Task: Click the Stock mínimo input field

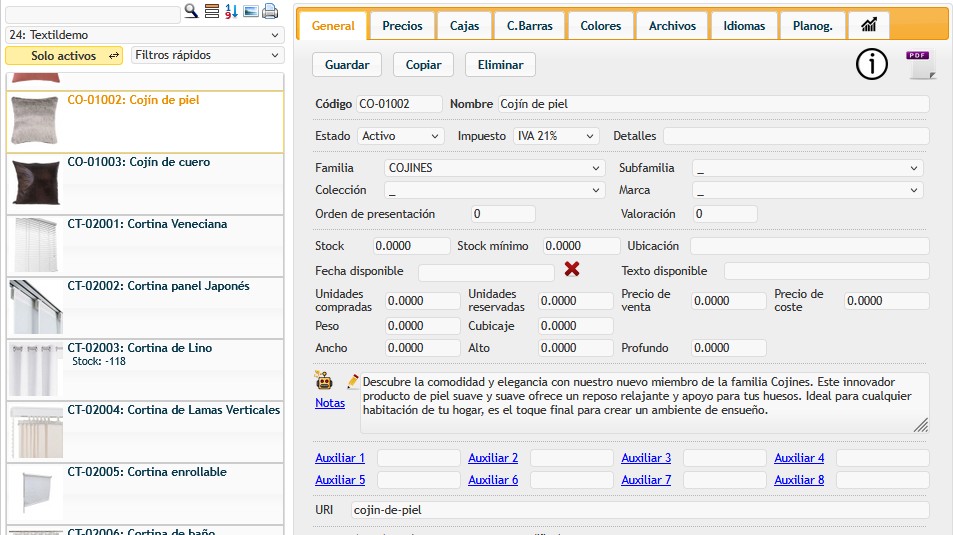Action: click(581, 246)
